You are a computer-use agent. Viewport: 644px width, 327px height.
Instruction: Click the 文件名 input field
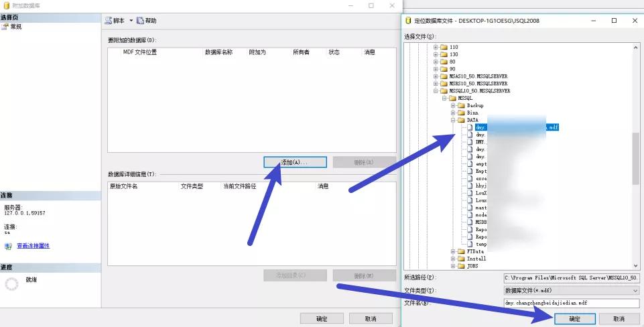click(572, 303)
